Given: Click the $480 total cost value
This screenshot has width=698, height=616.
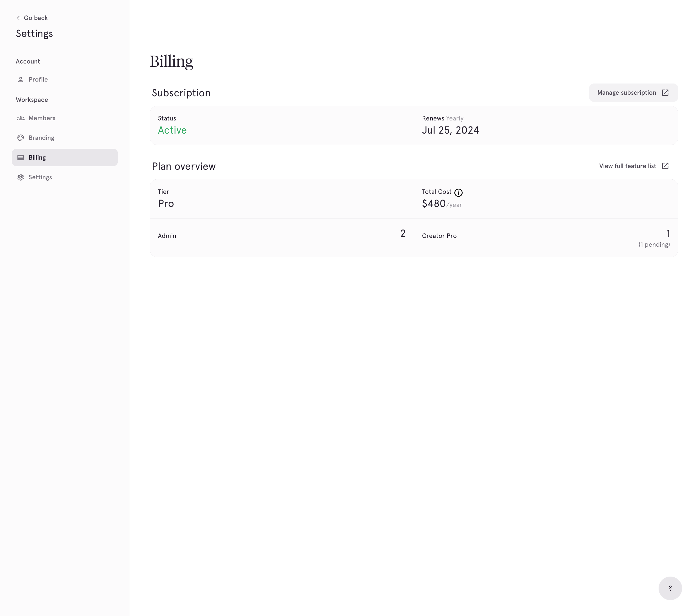Looking at the screenshot, I should pos(434,203).
